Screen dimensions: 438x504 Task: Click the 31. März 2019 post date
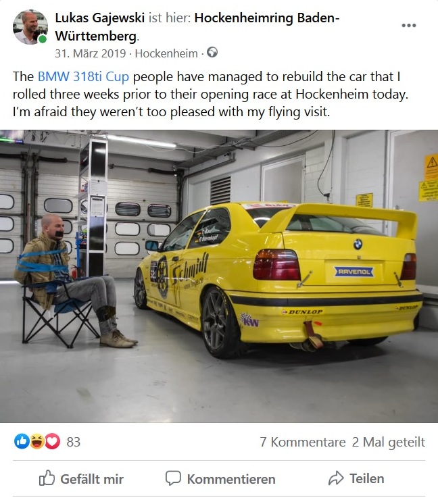91,53
